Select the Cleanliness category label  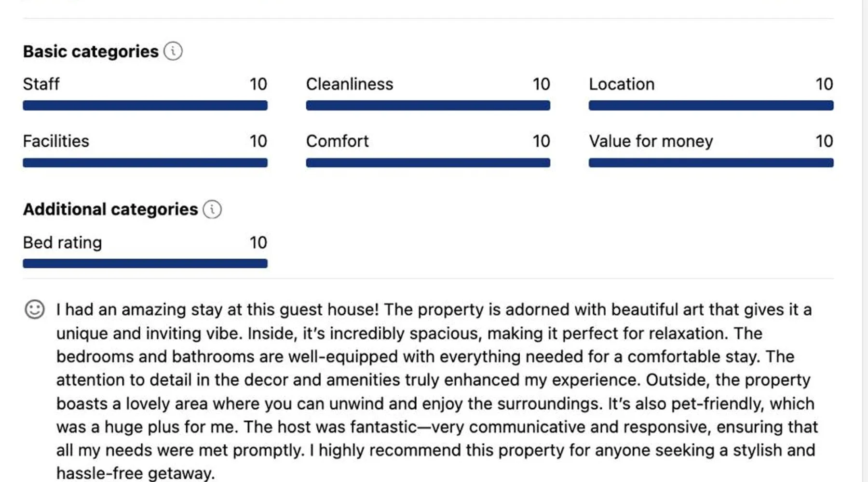(x=350, y=84)
